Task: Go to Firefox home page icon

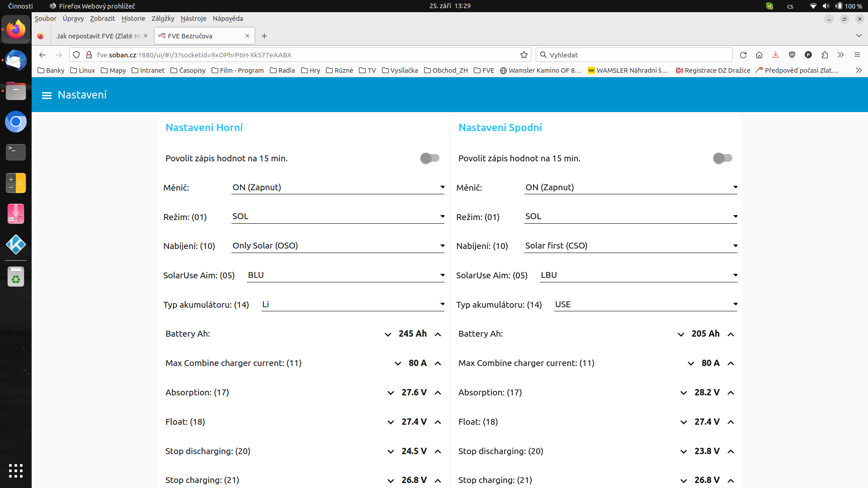Action: tap(759, 55)
